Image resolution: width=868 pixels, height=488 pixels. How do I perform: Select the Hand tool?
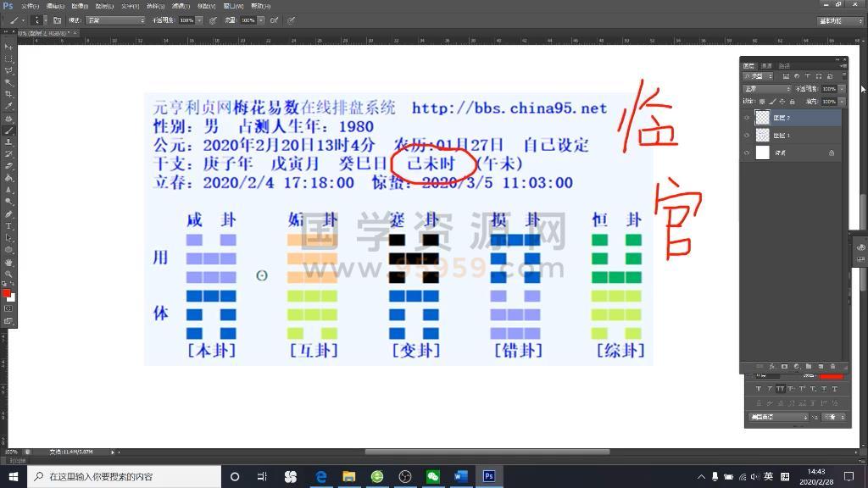click(x=8, y=263)
